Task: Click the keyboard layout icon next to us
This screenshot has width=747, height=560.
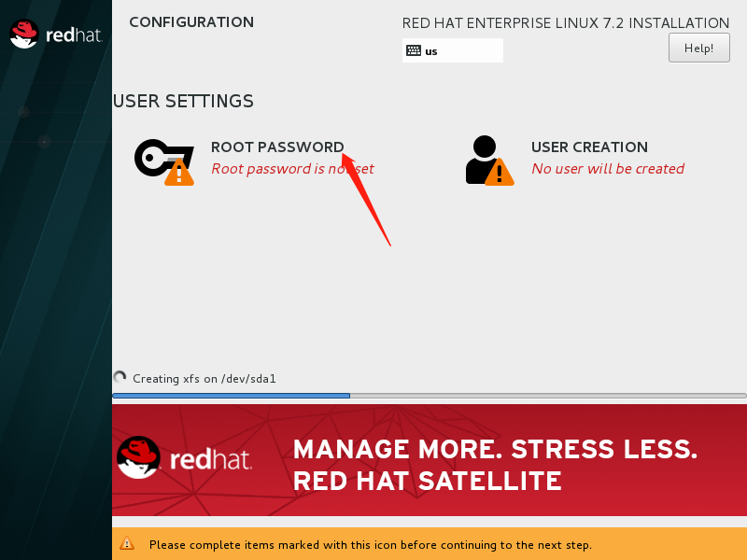Action: (413, 50)
